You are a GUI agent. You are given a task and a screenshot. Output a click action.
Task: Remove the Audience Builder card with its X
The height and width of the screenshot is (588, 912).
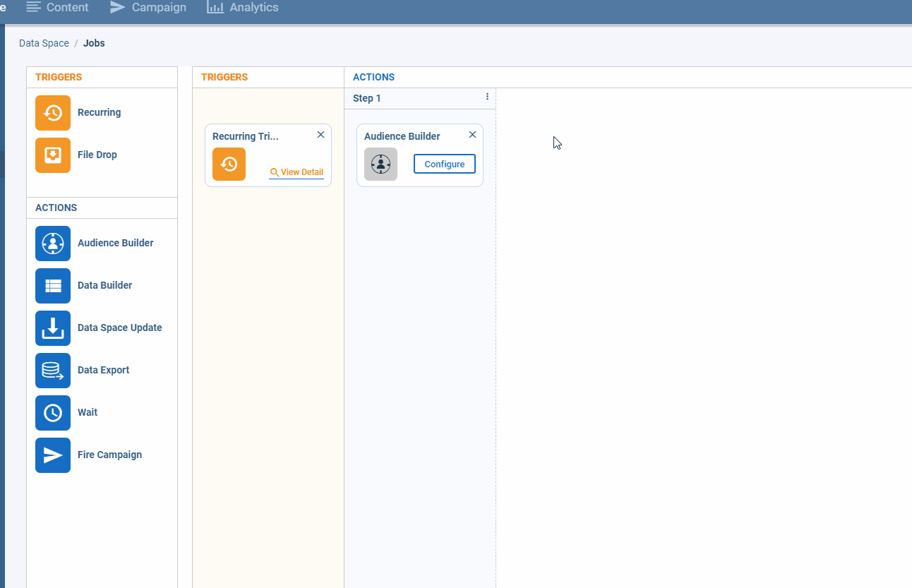[x=472, y=135]
